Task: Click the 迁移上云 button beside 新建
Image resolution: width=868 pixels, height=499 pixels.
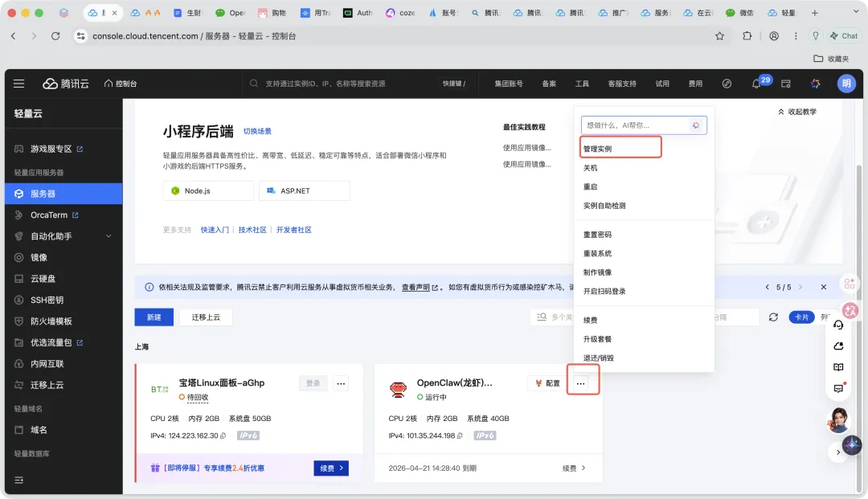Action: point(206,317)
